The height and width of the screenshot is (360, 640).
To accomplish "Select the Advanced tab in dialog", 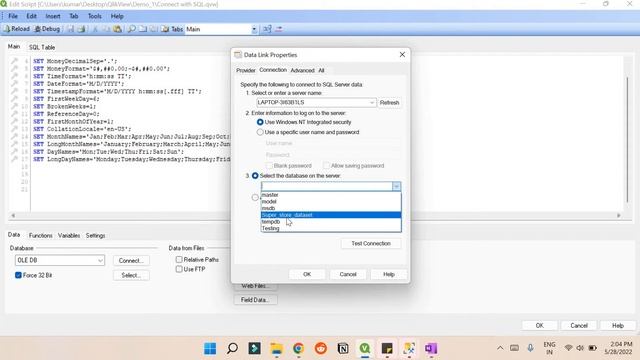I will coord(302,70).
